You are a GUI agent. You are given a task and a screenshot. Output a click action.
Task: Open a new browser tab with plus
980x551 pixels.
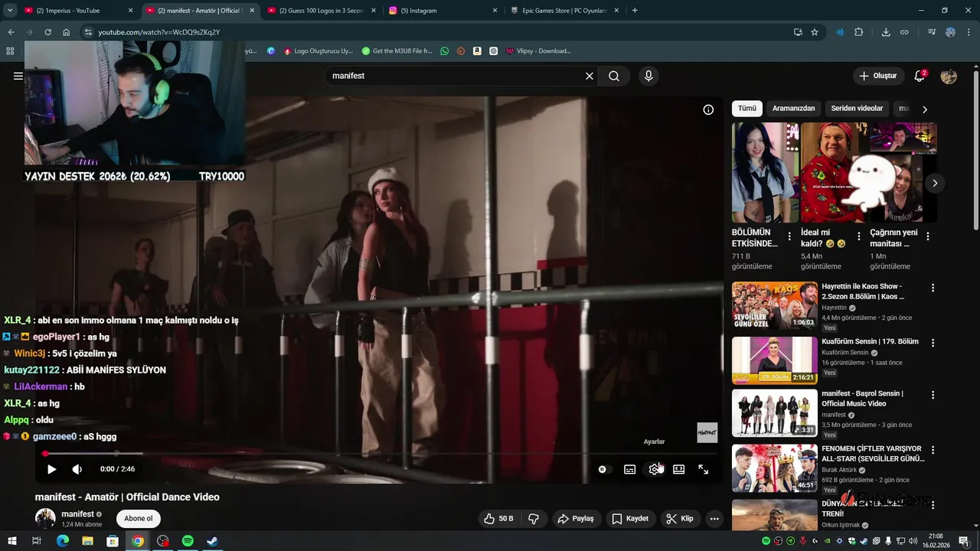click(635, 11)
